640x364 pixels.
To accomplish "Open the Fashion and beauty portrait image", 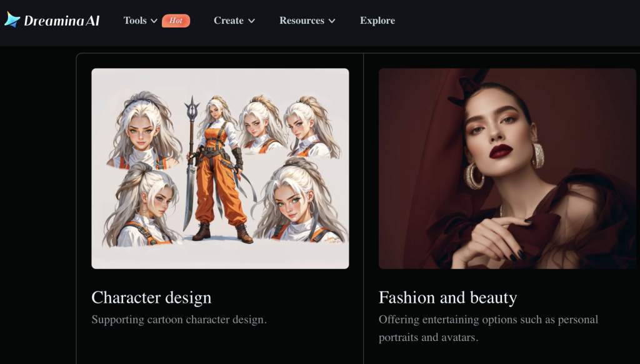I will [507, 169].
